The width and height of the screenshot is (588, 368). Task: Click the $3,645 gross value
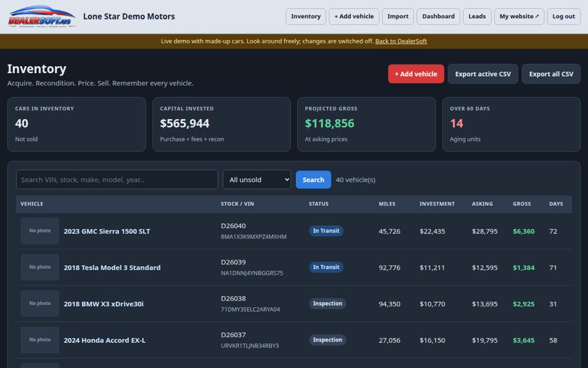click(524, 340)
